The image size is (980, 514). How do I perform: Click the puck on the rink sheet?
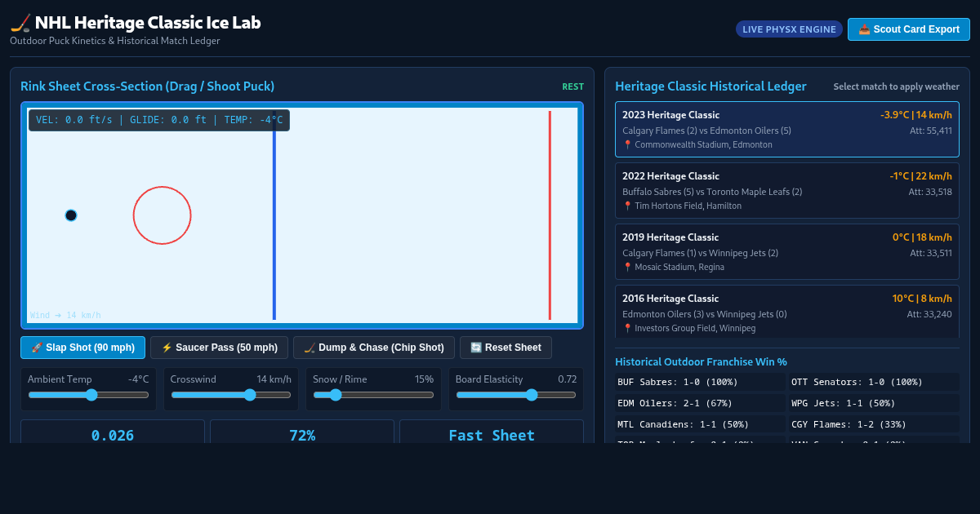pos(71,215)
